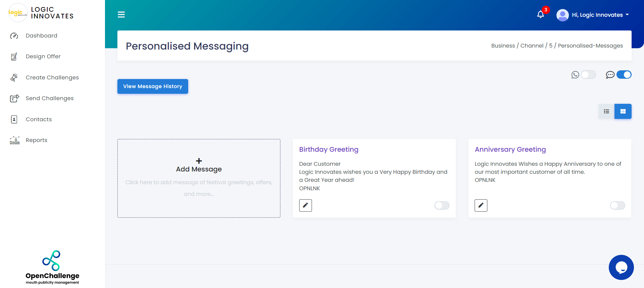The image size is (644, 288).
Task: Open Design Offer in the sidebar
Action: pyautogui.click(x=43, y=56)
